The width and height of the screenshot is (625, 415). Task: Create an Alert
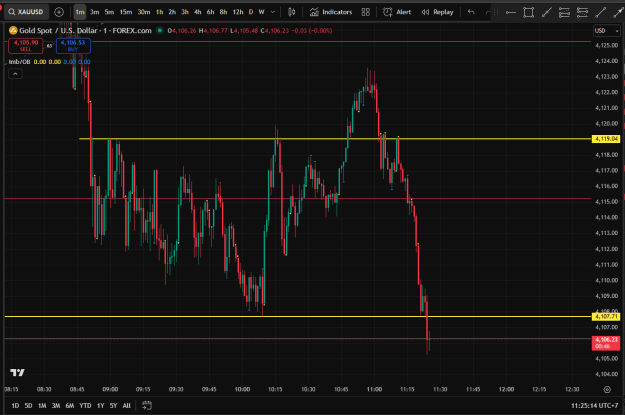coord(397,12)
